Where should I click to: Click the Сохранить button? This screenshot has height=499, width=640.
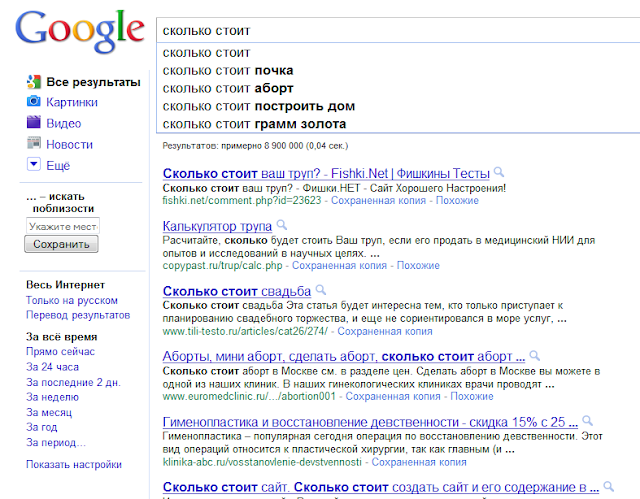point(61,244)
